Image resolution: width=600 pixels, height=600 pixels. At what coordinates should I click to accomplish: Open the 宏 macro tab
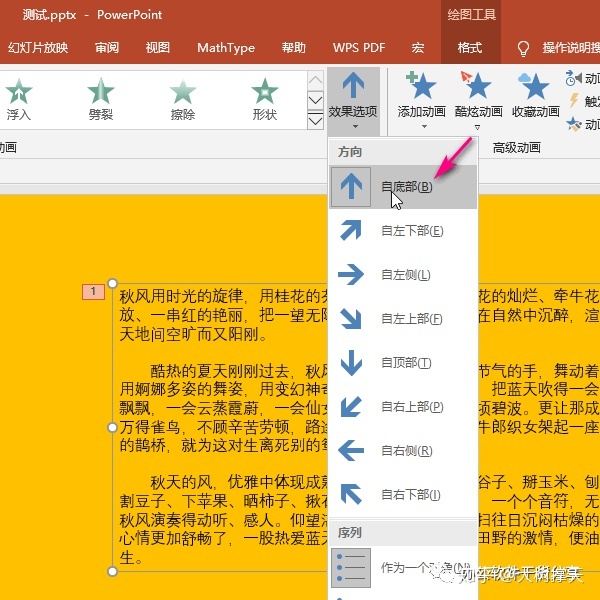pyautogui.click(x=417, y=48)
